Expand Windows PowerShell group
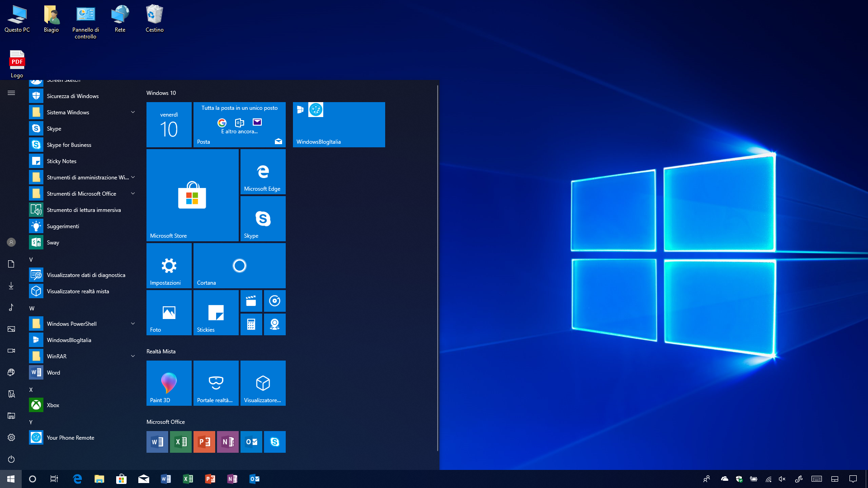This screenshot has height=488, width=868. [132, 323]
